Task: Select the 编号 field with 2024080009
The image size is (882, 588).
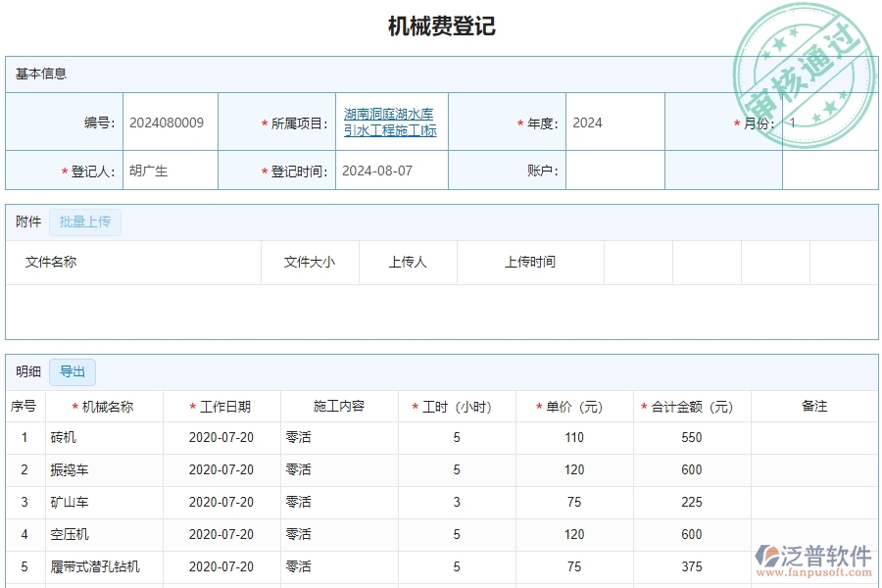Action: (x=169, y=122)
